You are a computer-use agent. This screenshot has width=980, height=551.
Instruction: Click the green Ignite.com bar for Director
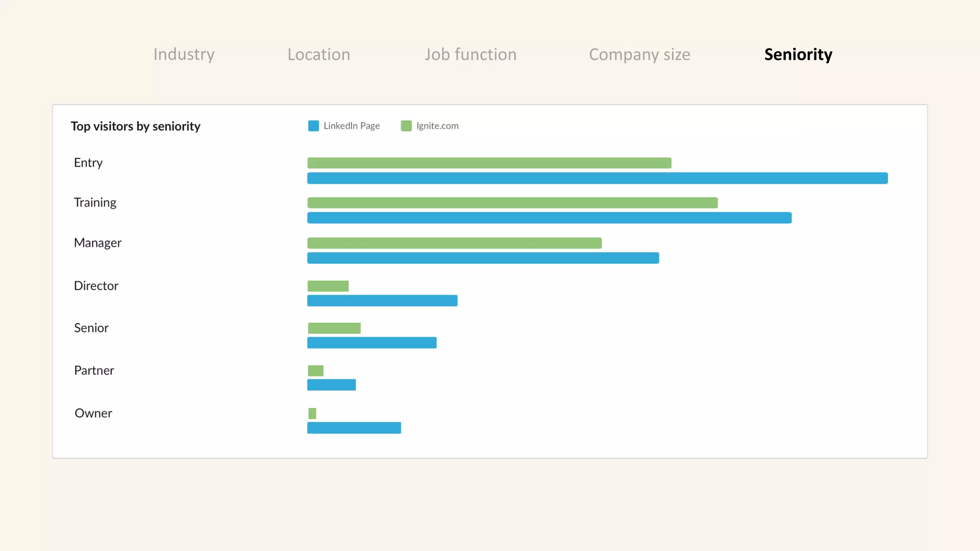[x=328, y=286]
